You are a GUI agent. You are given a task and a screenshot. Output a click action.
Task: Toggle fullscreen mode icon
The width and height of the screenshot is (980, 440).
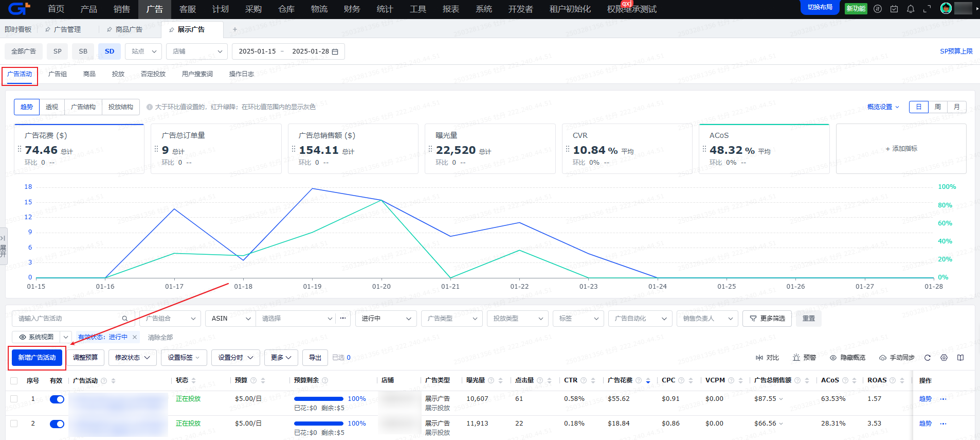point(927,9)
